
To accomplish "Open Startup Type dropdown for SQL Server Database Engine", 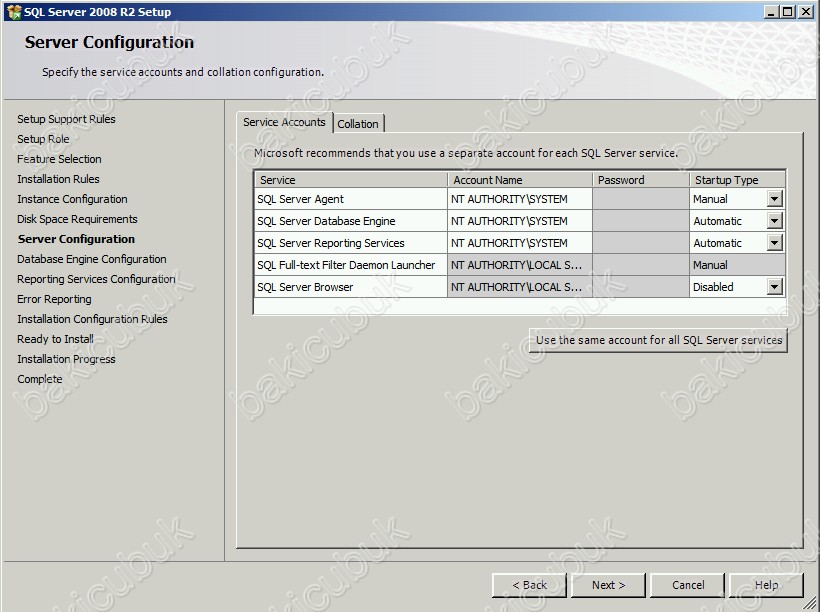I will [x=775, y=221].
